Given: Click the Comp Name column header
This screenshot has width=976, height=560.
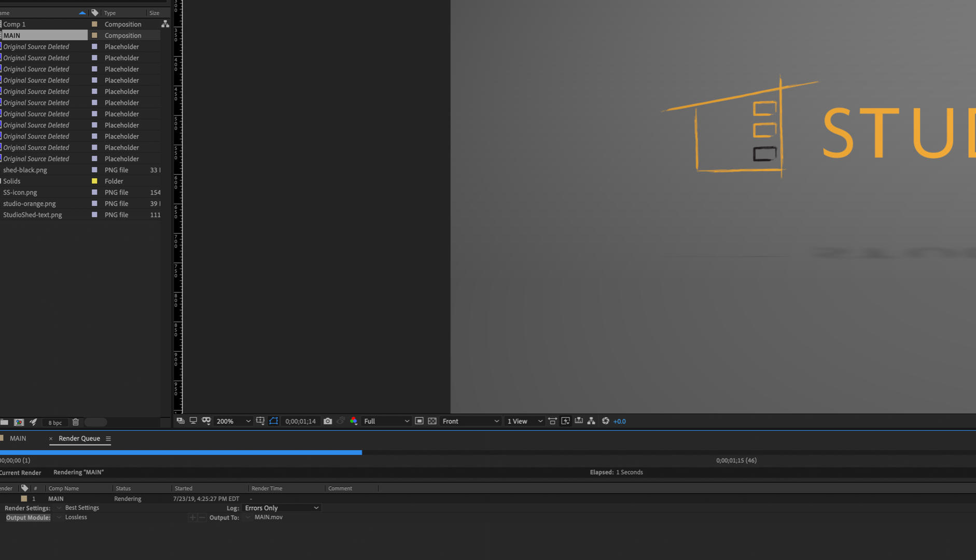Looking at the screenshot, I should click(64, 488).
